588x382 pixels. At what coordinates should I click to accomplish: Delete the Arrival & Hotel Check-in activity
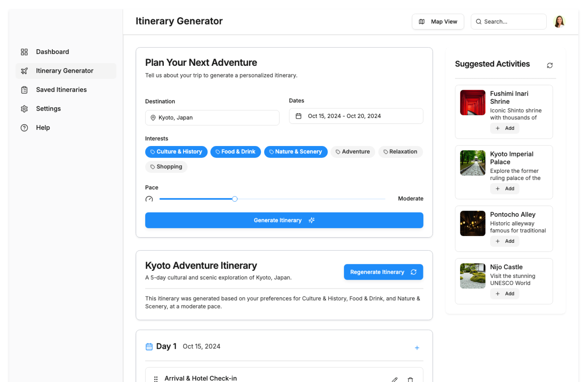[410, 379]
